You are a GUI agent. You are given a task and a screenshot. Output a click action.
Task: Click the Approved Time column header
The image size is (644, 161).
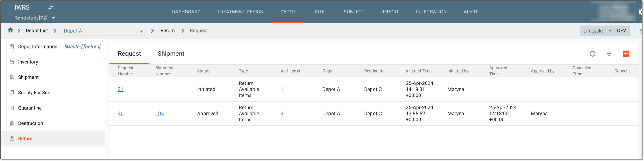pos(498,71)
